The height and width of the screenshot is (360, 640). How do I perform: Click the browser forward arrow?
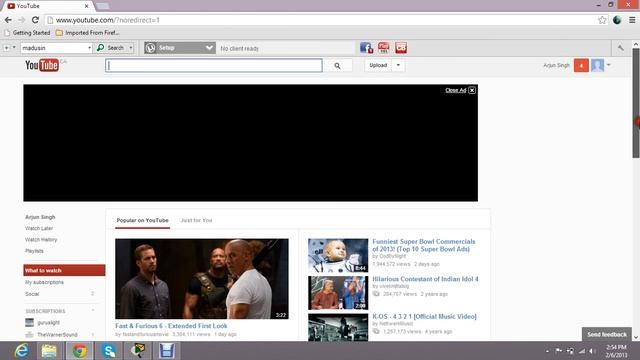point(21,20)
